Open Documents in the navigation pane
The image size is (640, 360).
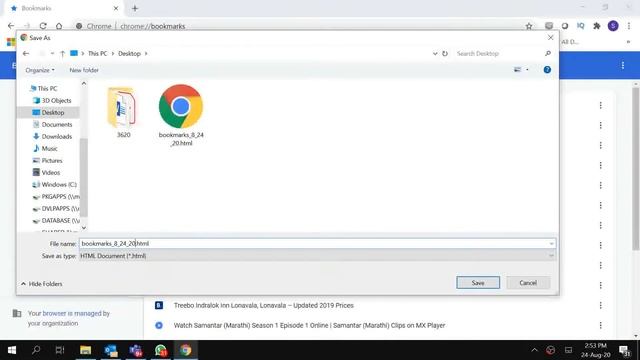click(x=52, y=124)
